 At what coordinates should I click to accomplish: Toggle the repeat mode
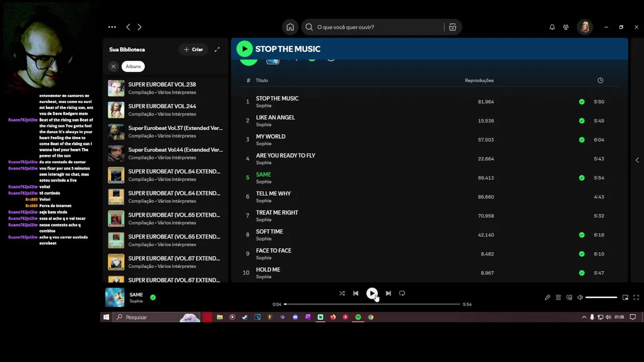402,293
